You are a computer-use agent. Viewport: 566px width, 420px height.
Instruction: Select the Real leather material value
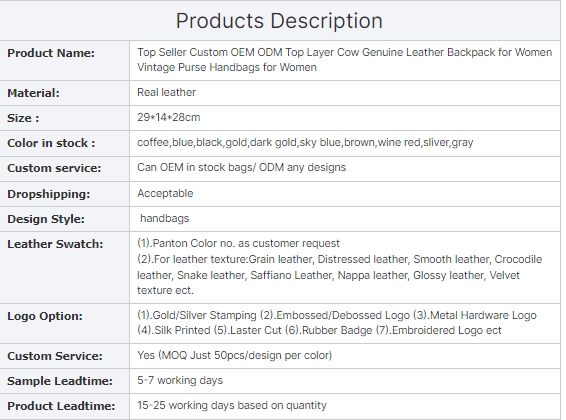pos(166,92)
